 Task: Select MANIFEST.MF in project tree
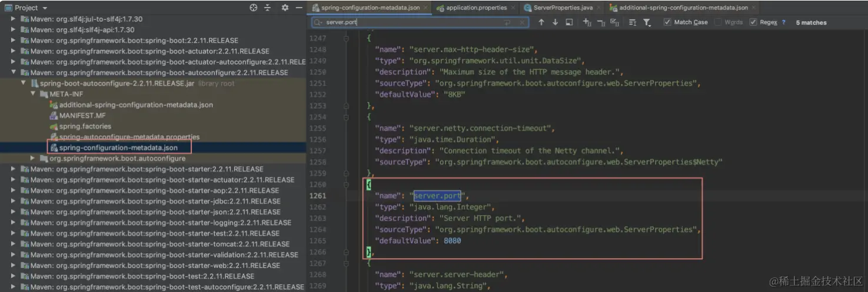(82, 116)
